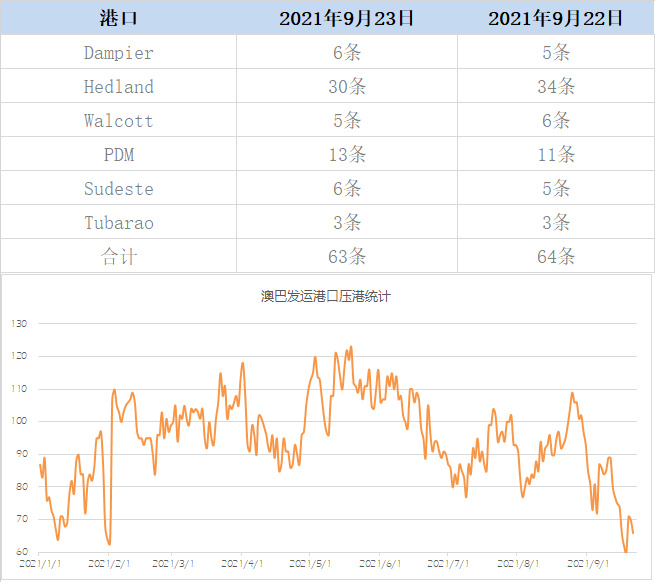Select the Tubarao port cell
This screenshot has height=582, width=655.
119,223
